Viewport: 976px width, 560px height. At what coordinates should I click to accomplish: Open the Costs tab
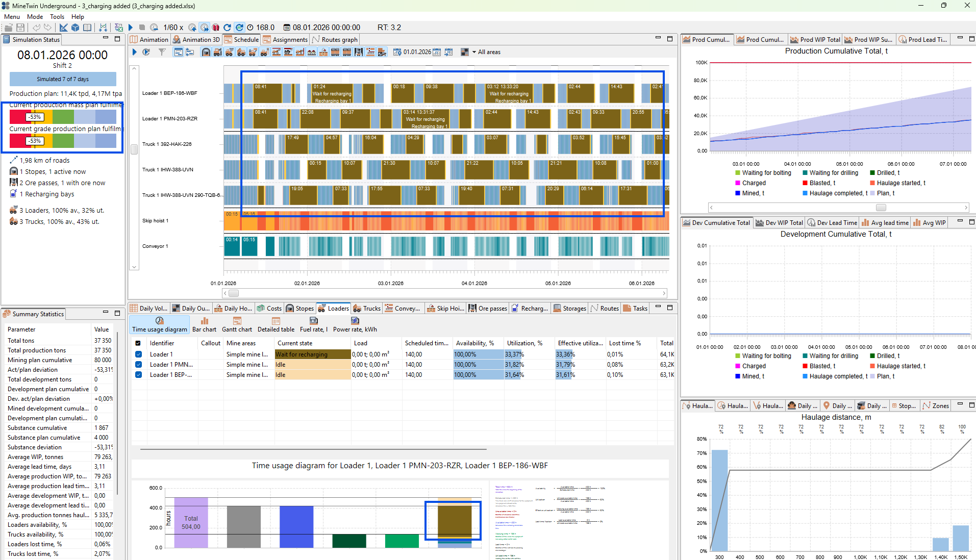click(x=269, y=308)
